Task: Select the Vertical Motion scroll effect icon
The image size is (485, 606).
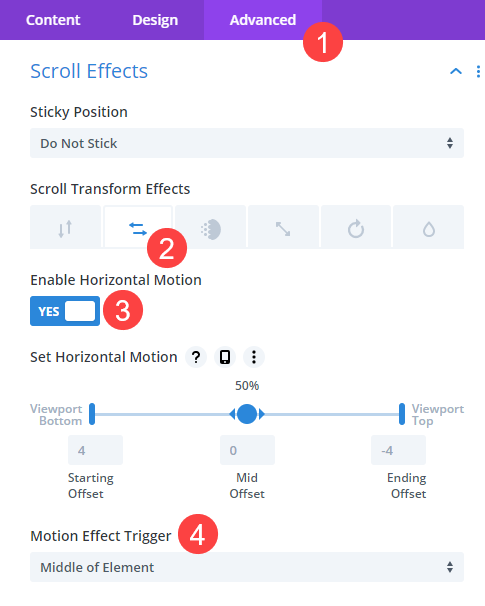Action: point(65,227)
